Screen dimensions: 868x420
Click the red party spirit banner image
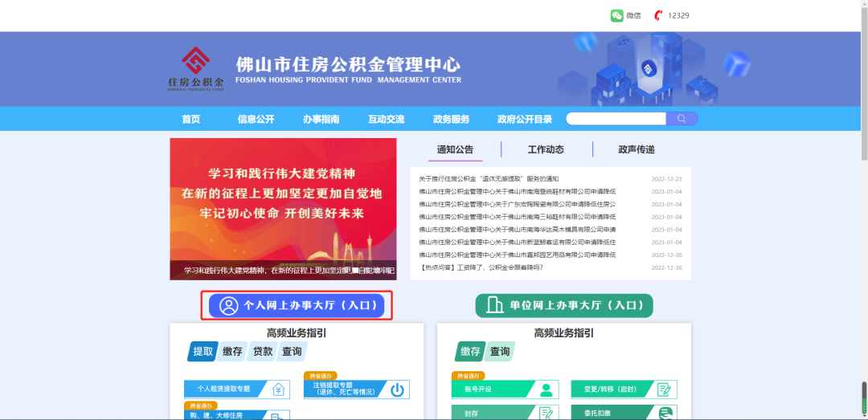(283, 209)
